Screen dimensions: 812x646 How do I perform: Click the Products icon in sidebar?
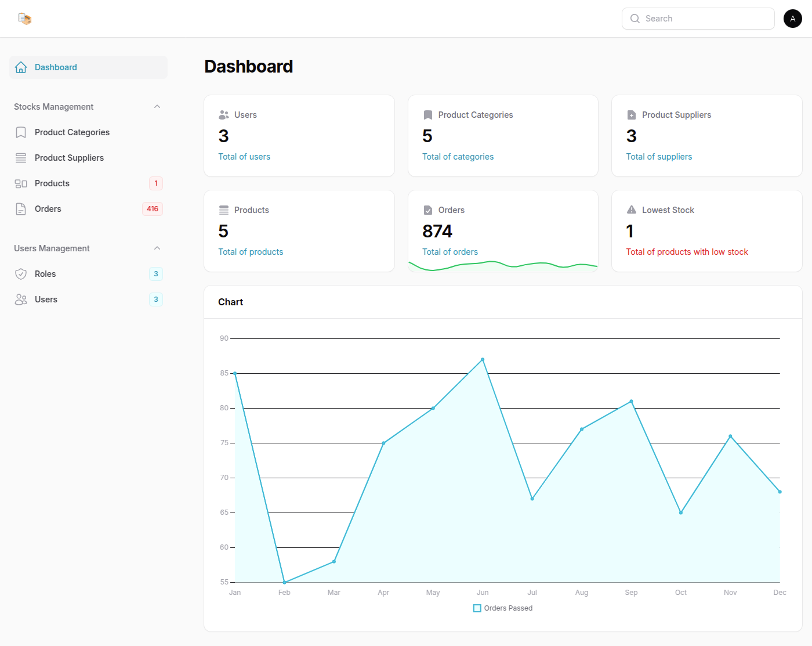[x=21, y=183]
